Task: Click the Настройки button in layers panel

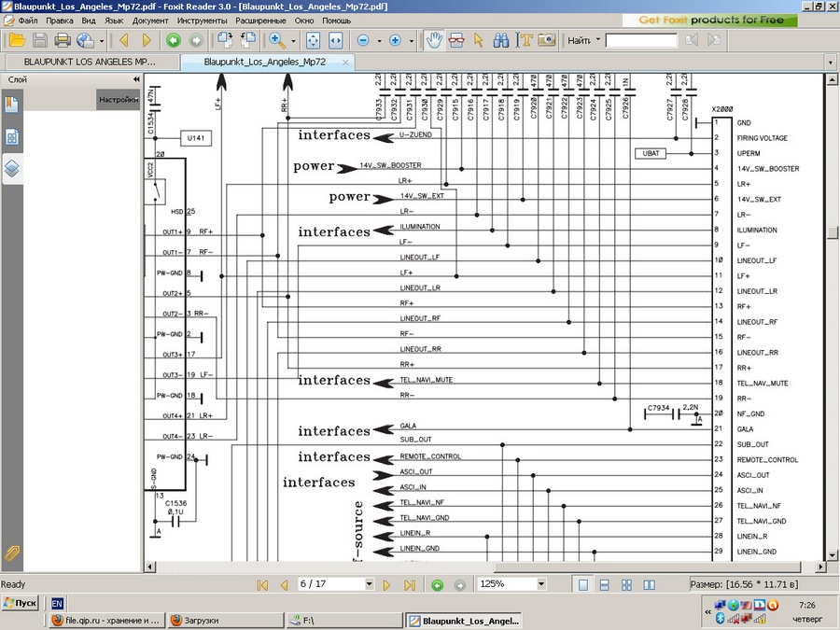Action: [x=119, y=100]
